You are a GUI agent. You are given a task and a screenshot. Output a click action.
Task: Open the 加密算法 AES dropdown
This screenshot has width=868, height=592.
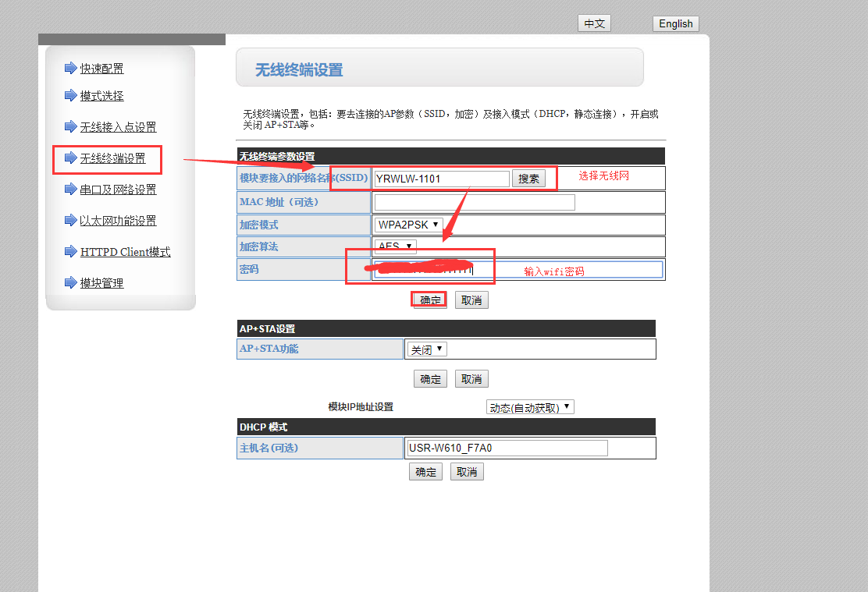click(395, 246)
